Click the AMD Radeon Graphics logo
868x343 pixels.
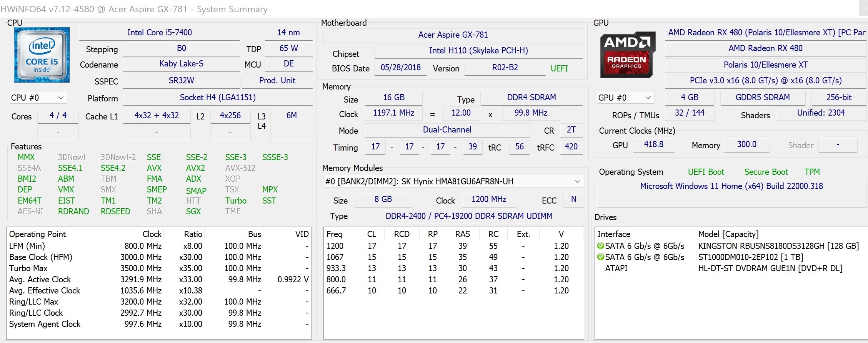coord(628,55)
